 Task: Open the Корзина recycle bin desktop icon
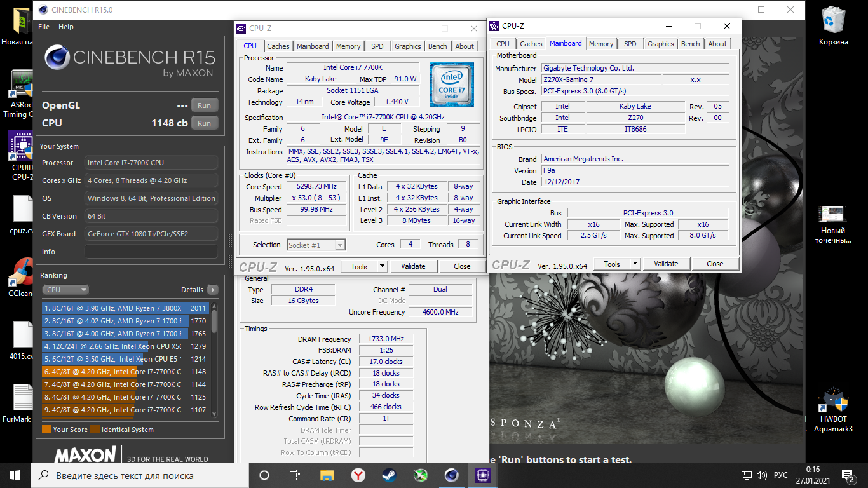(833, 25)
